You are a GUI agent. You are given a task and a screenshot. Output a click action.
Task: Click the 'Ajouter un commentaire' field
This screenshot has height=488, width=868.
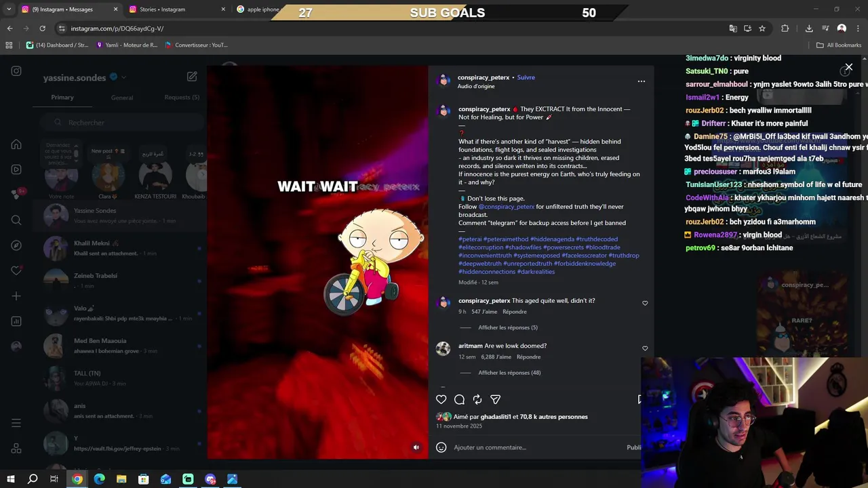[536, 447]
